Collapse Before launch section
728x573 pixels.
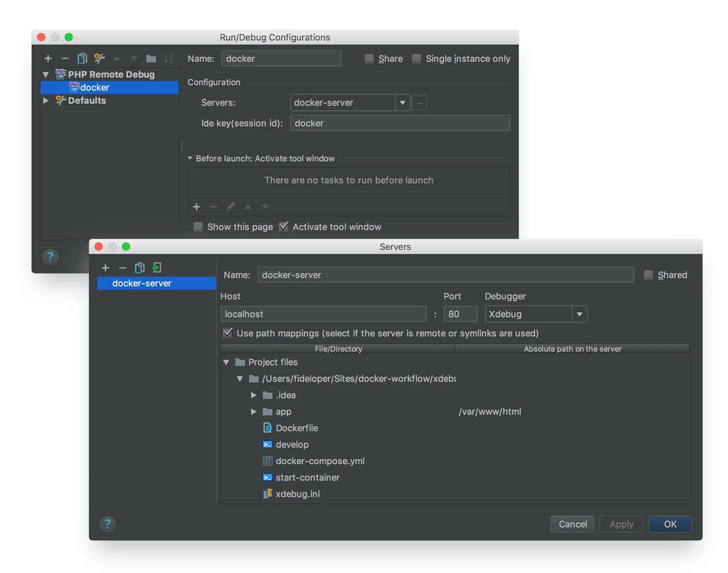(190, 158)
